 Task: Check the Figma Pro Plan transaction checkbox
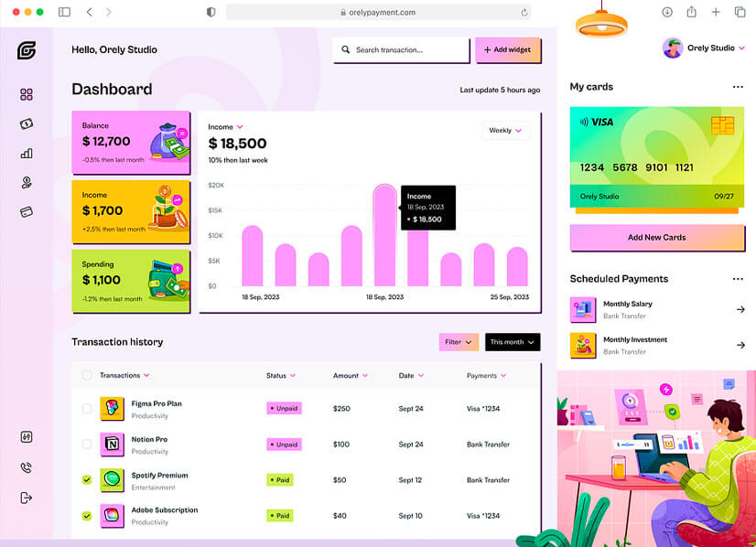point(86,409)
